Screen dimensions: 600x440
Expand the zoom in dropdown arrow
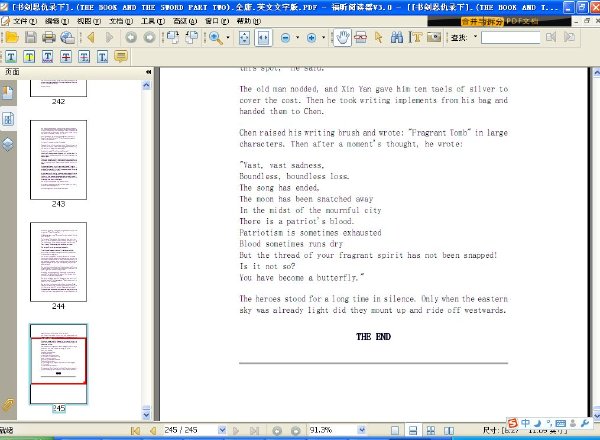[323, 37]
